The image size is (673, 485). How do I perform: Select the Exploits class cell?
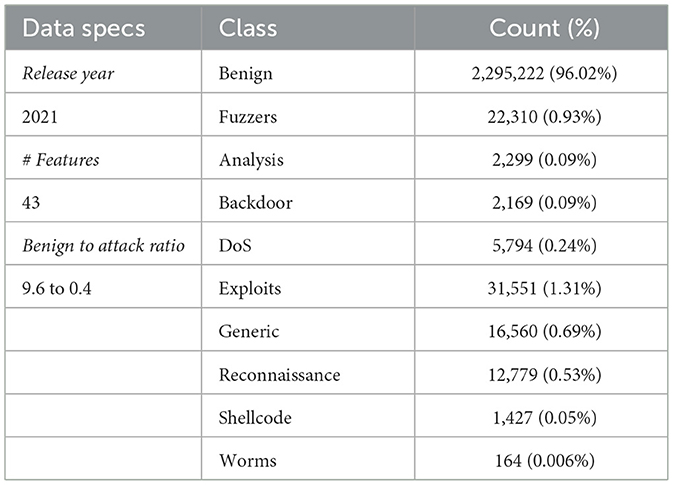(249, 288)
